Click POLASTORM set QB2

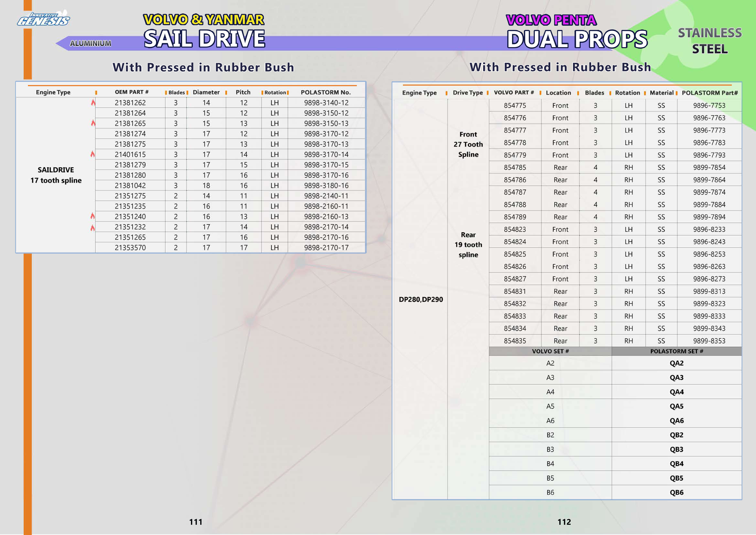coord(677,435)
